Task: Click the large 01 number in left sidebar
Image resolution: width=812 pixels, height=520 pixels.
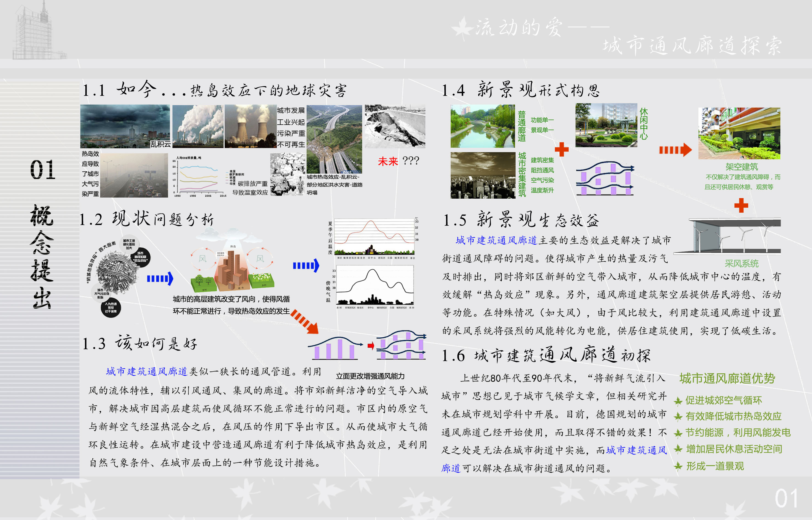Action: tap(43, 169)
